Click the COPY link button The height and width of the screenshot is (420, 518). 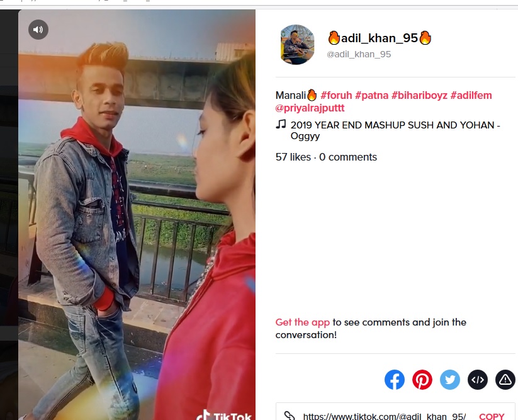point(492,416)
